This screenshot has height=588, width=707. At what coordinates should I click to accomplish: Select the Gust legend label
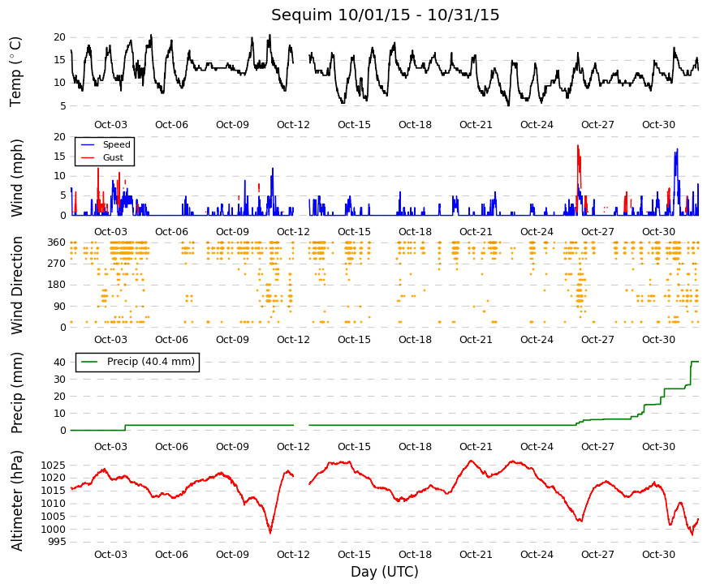click(113, 157)
